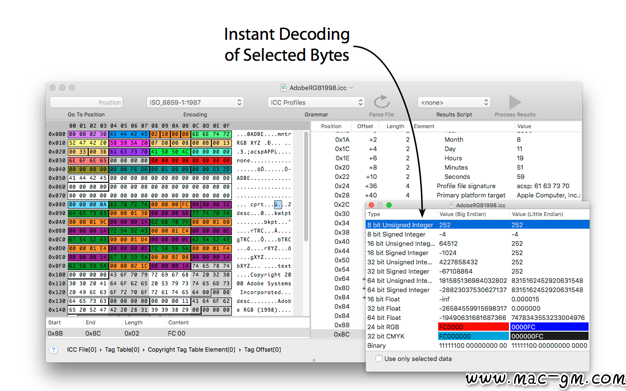
Task: Click the Go To Position input field
Action: tap(86, 102)
